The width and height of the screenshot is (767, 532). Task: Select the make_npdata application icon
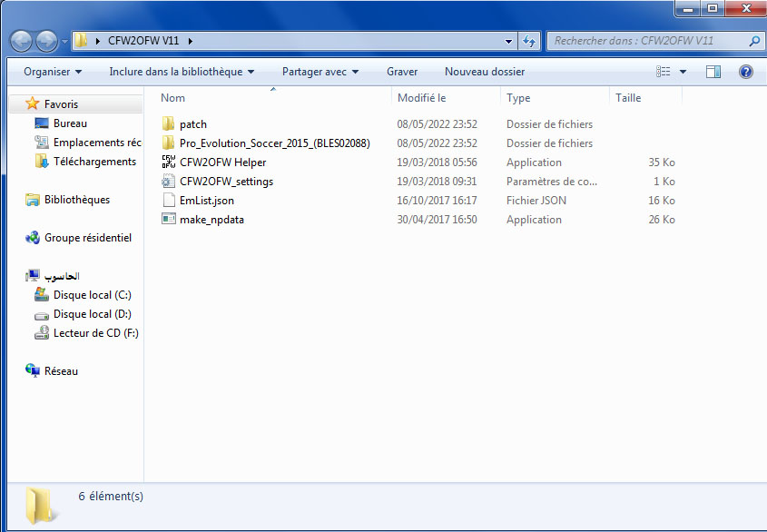click(168, 220)
